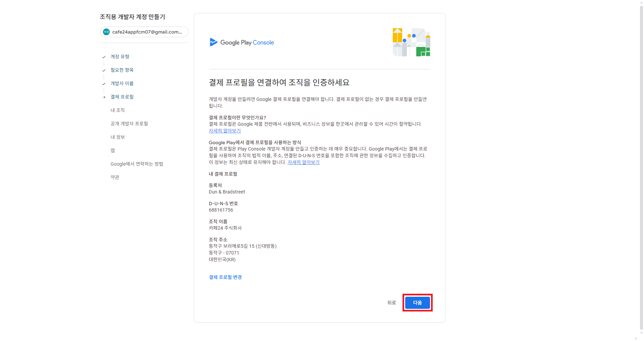
Task: Click the address line 동작구 보라매로5길 15 (신대방동)
Action: click(243, 246)
